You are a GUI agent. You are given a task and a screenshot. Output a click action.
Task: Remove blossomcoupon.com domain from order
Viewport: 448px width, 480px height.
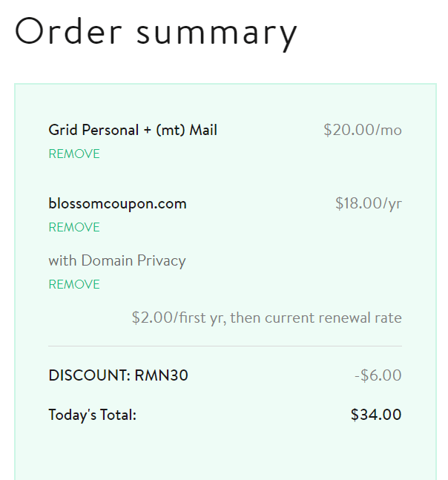(x=74, y=227)
